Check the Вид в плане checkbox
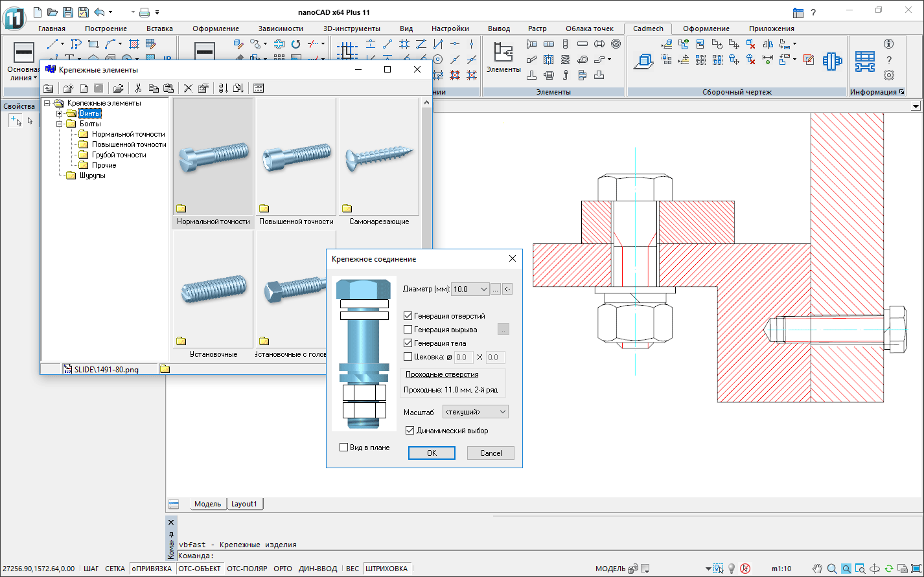Screen dimensions: 924x577 point(344,447)
